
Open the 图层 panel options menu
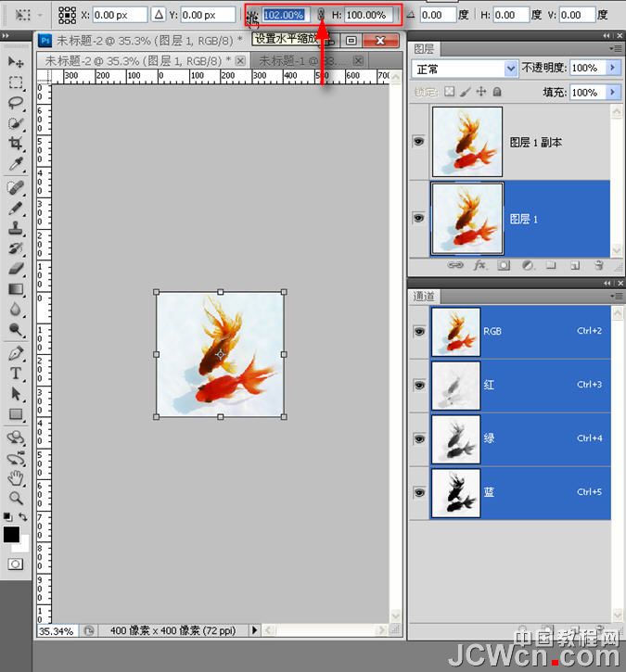[616, 49]
